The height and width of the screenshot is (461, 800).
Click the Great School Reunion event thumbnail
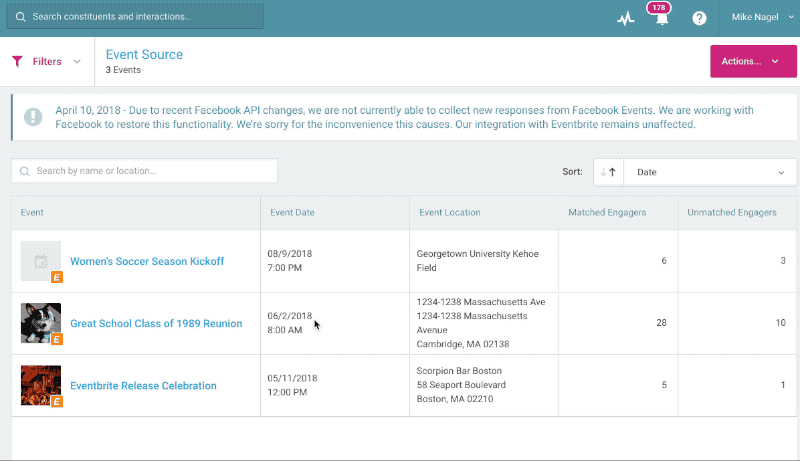point(40,322)
